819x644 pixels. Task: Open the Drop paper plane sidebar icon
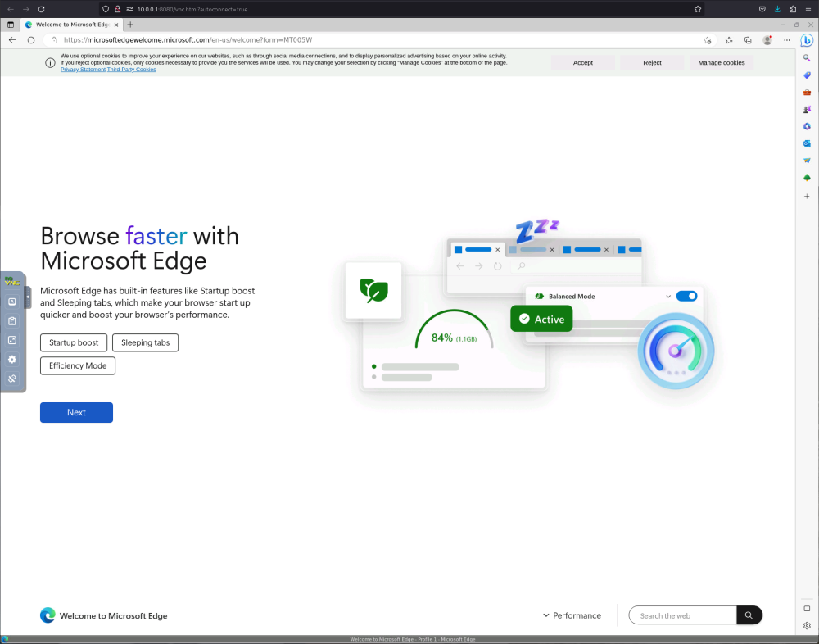(807, 161)
